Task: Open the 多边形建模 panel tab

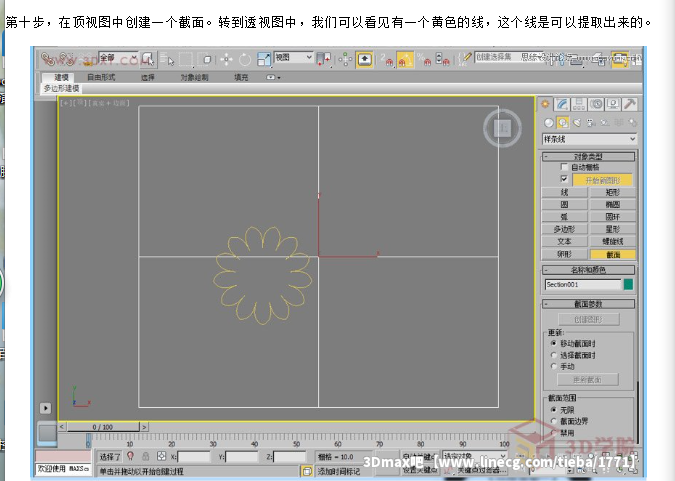Action: 62,88
